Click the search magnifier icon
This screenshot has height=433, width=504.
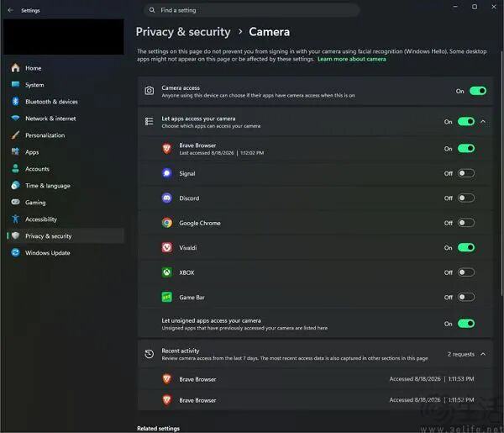[x=152, y=10]
